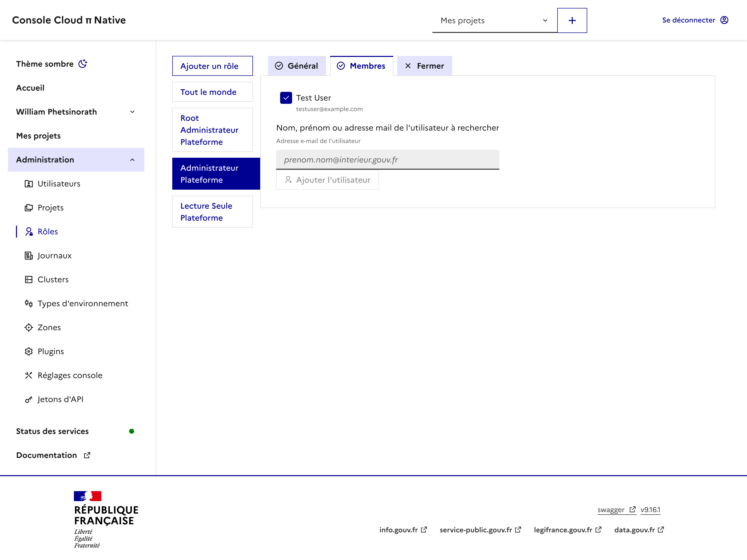Click the Zones target icon
The width and height of the screenshot is (747, 560).
(x=29, y=327)
